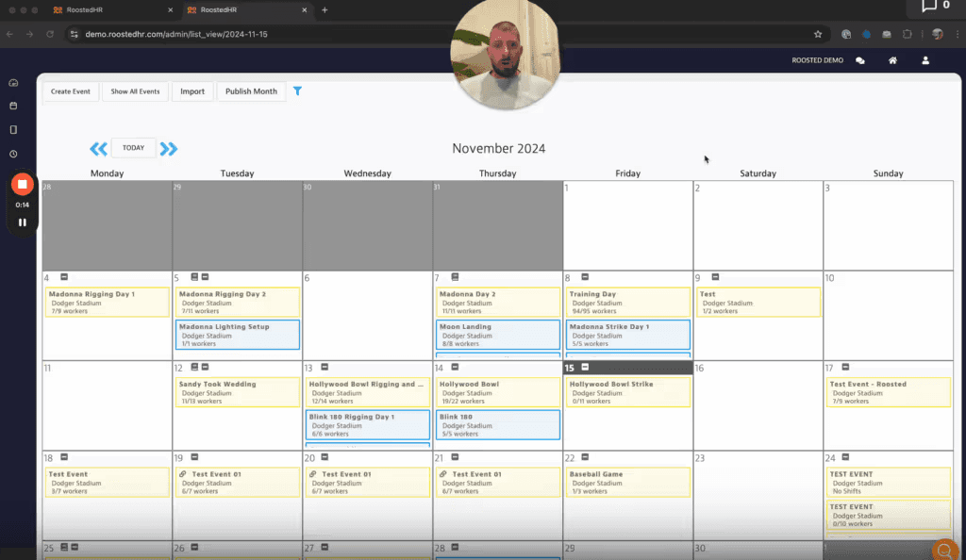Viewport: 966px width, 560px height.
Task: Click the Import button
Action: pyautogui.click(x=192, y=91)
